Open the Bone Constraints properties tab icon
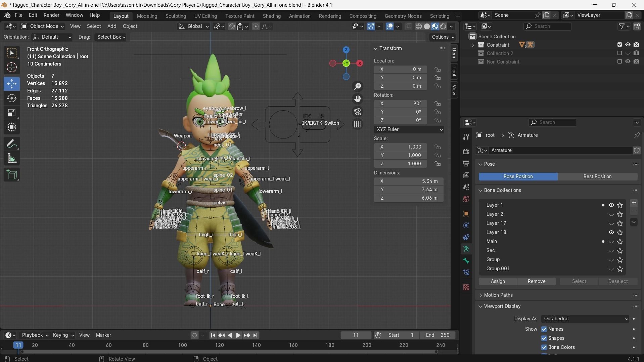Screen dimensions: 644x362 coord(466,273)
